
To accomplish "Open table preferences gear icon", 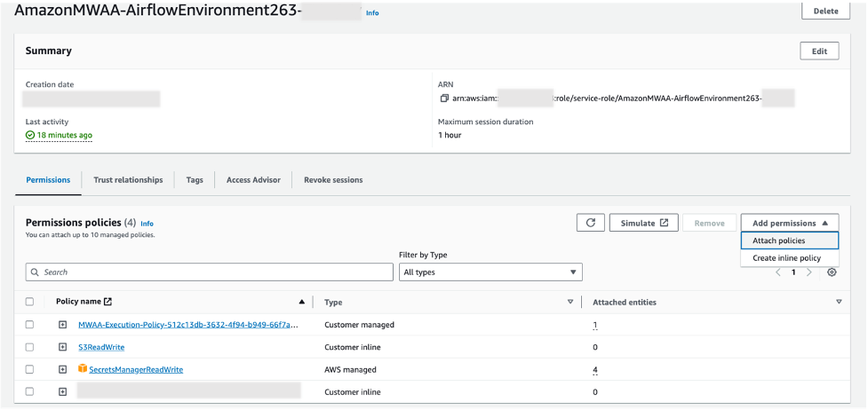I will (832, 272).
